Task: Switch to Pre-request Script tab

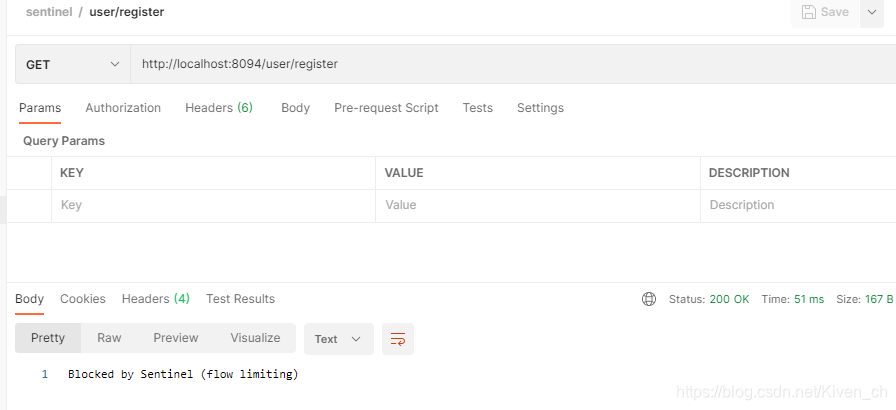Action: [x=386, y=108]
